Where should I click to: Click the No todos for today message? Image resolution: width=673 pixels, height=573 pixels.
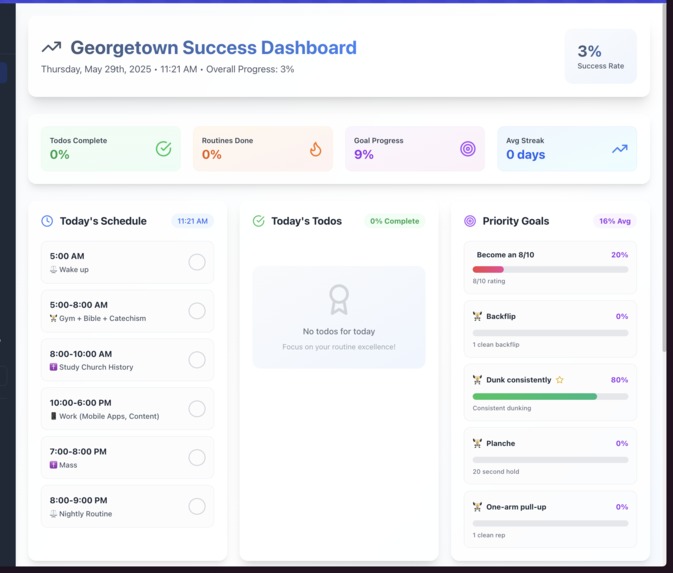pyautogui.click(x=339, y=331)
